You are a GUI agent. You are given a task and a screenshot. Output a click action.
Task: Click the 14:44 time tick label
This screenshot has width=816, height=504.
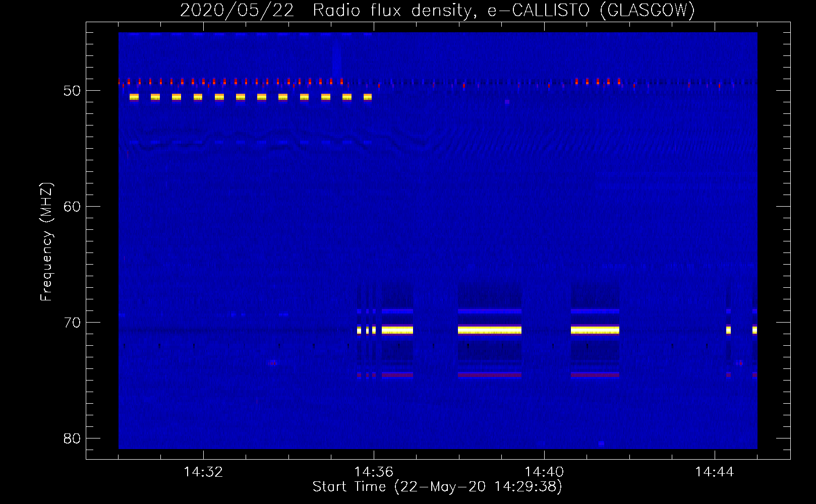715,472
